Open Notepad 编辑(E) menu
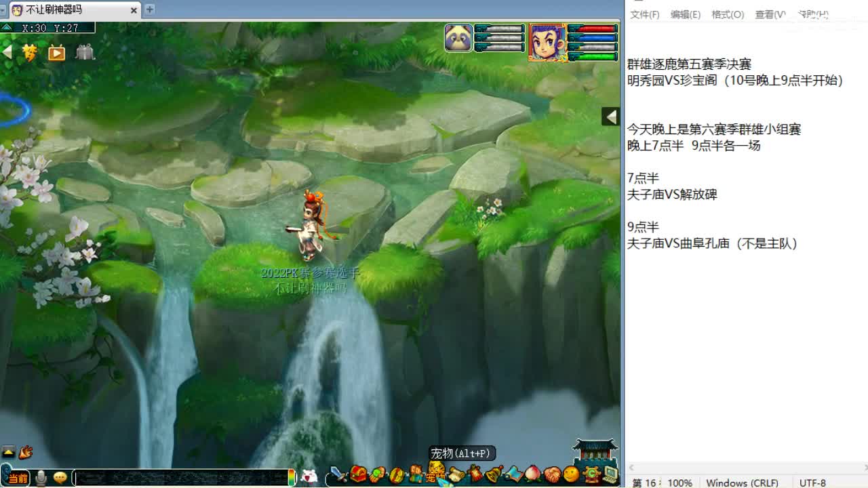Screen dimensions: 868x488 pos(685,14)
